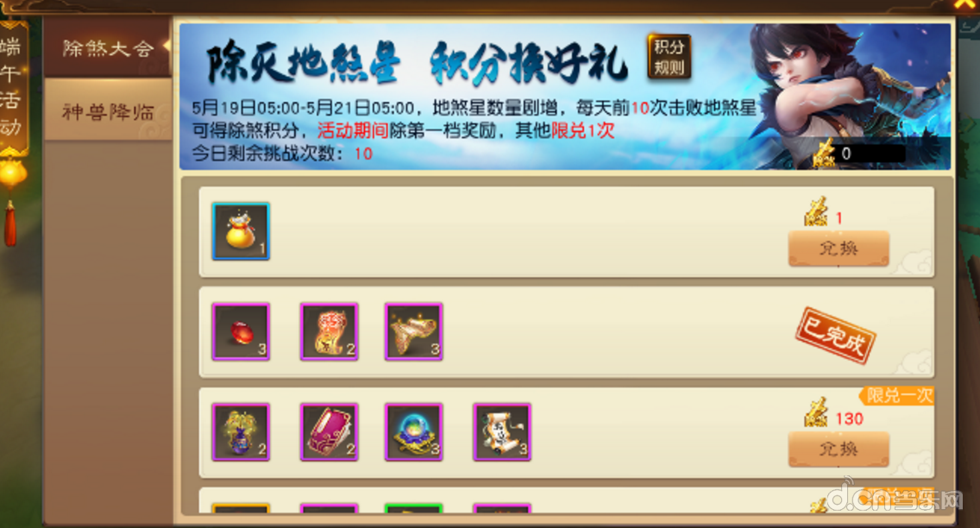The image size is (980, 528).
Task: Close the event panel with X
Action: pos(965,3)
